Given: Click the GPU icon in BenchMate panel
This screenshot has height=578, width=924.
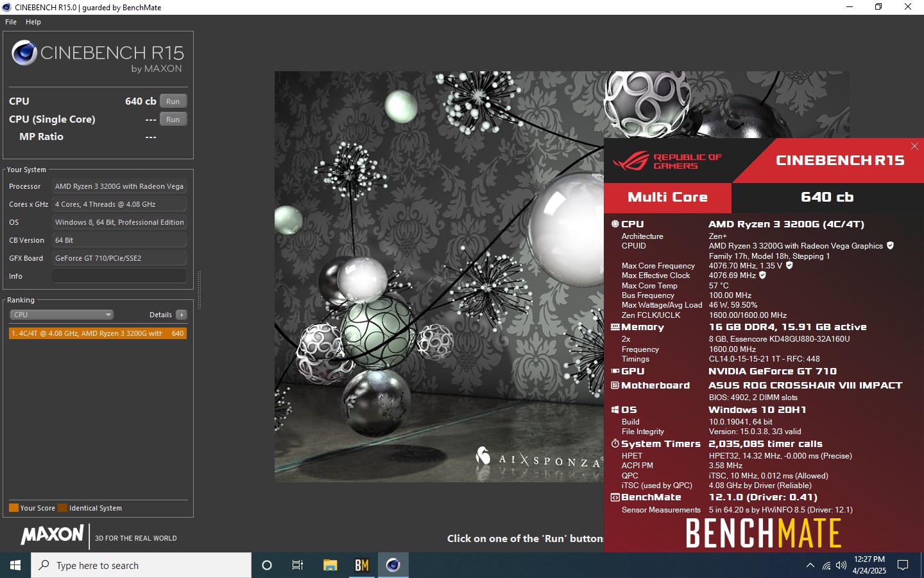Looking at the screenshot, I should point(615,371).
